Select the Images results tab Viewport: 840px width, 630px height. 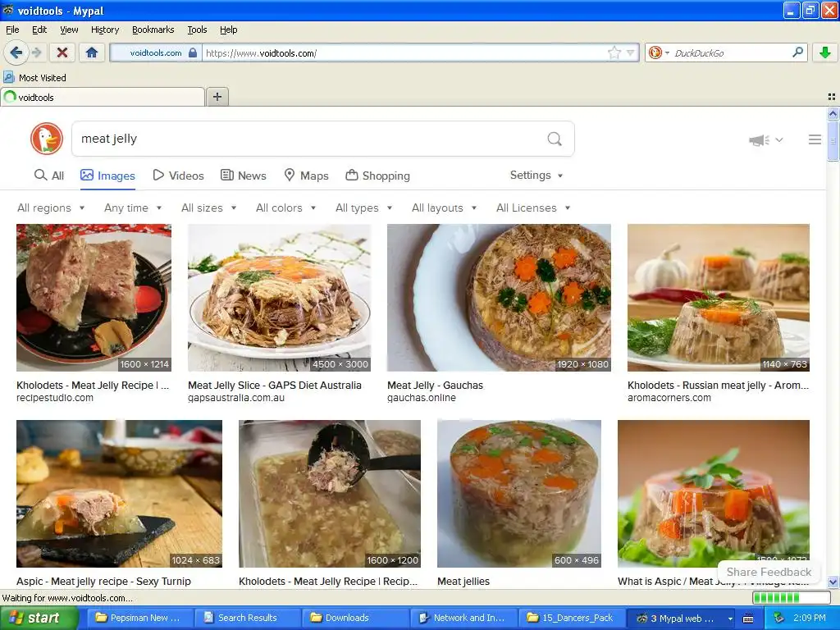coord(107,176)
